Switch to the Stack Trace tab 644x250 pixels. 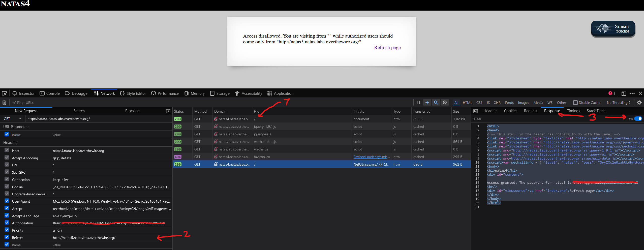596,111
